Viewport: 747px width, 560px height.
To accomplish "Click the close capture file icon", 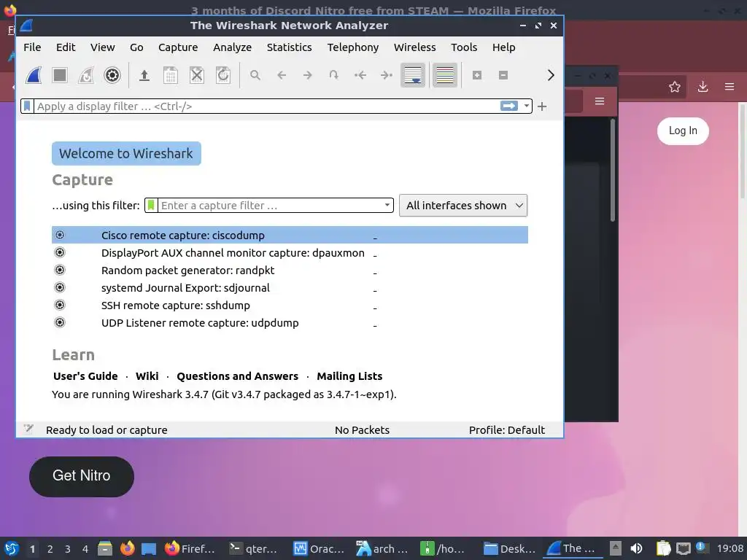I will click(x=196, y=75).
